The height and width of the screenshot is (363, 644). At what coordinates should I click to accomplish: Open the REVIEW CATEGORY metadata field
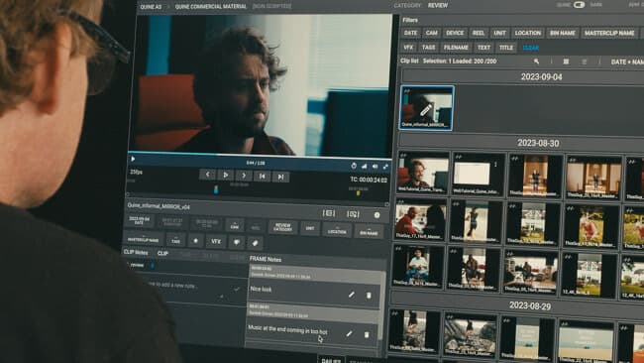[282, 227]
